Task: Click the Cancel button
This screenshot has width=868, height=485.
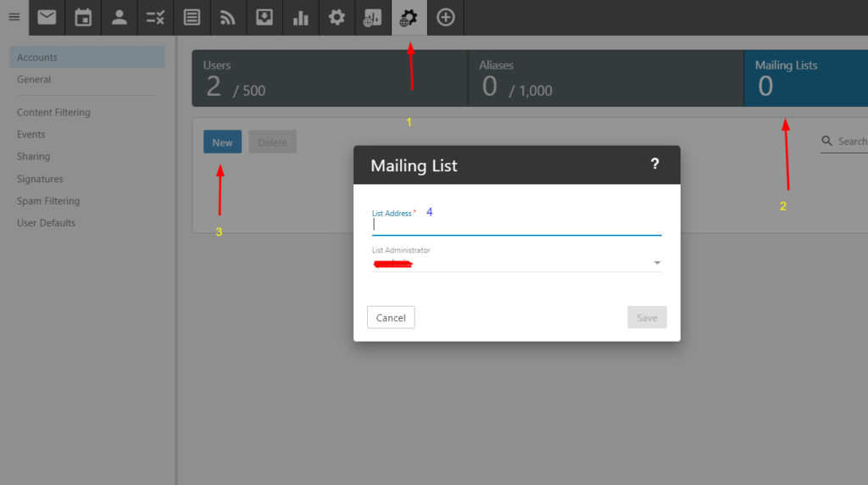Action: click(391, 317)
